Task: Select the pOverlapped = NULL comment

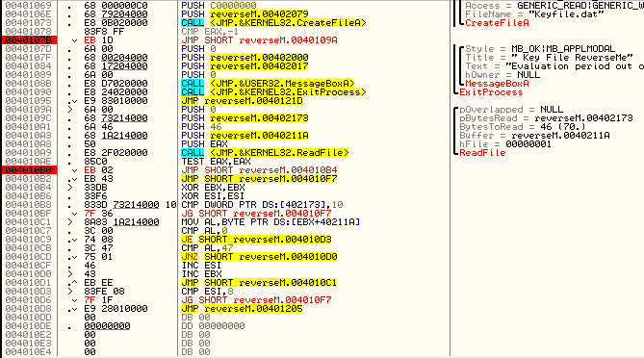Action: 511,110
